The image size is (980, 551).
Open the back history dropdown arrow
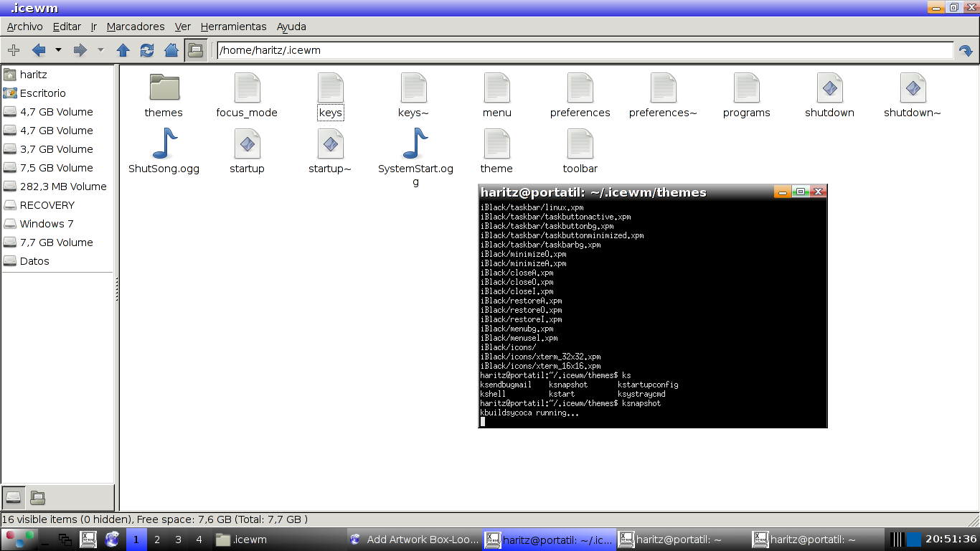coord(58,50)
